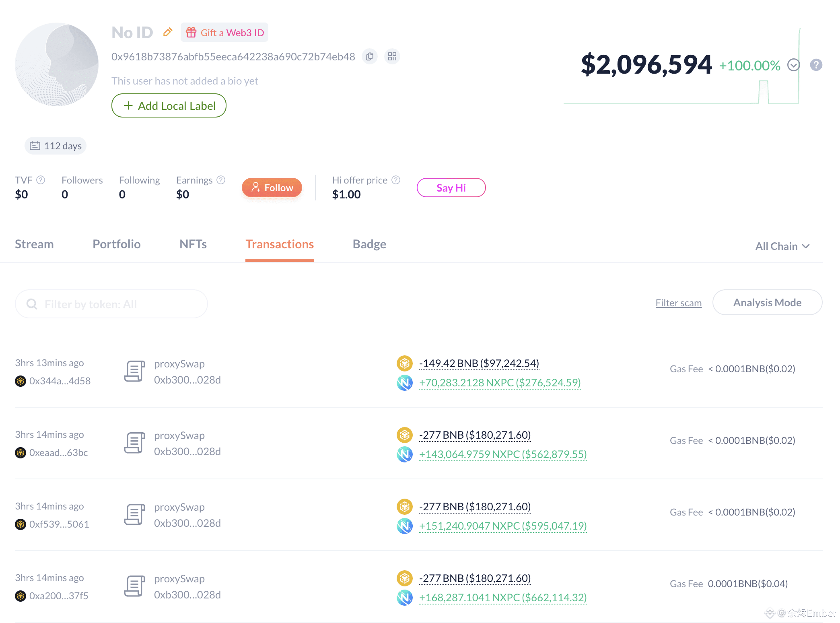Copy the wallet address using the copy icon
840x623 pixels.
[x=370, y=57]
